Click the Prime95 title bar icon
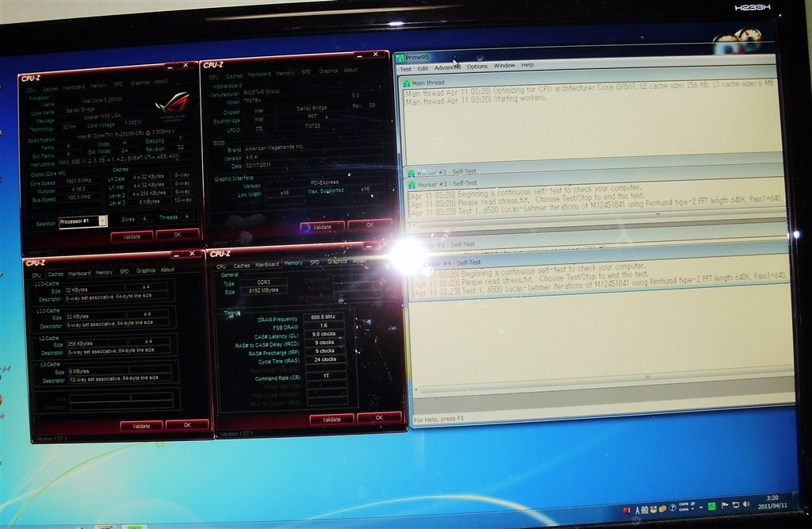This screenshot has width=812, height=529. (400, 58)
